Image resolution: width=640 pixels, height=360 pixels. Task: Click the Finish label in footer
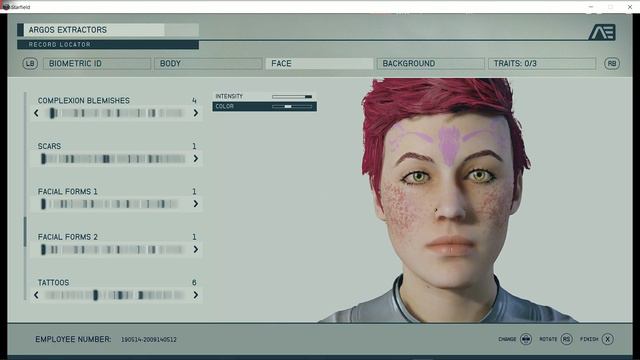tap(589, 339)
